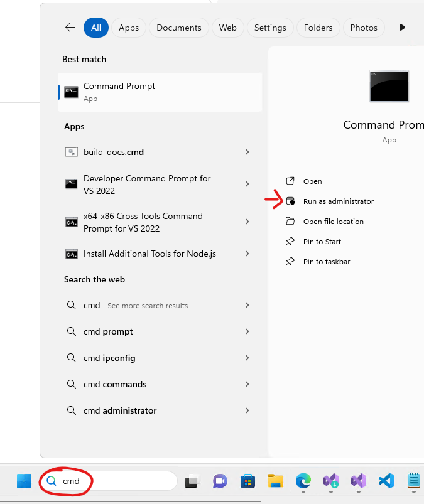Click the Run as administrator shield icon
The height and width of the screenshot is (504, 424).
pyautogui.click(x=290, y=201)
